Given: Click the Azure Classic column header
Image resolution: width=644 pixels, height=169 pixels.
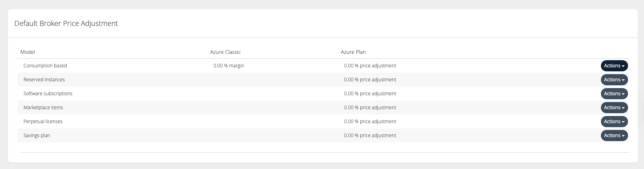Looking at the screenshot, I should (225, 52).
